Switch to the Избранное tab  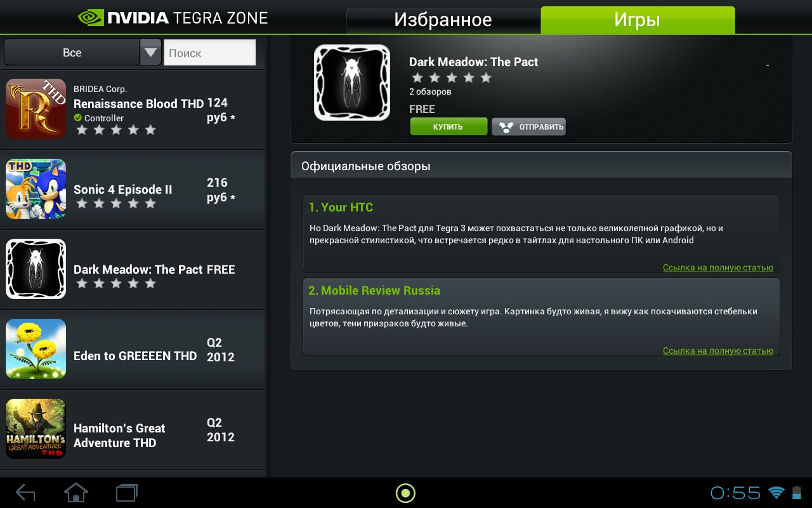click(x=443, y=20)
